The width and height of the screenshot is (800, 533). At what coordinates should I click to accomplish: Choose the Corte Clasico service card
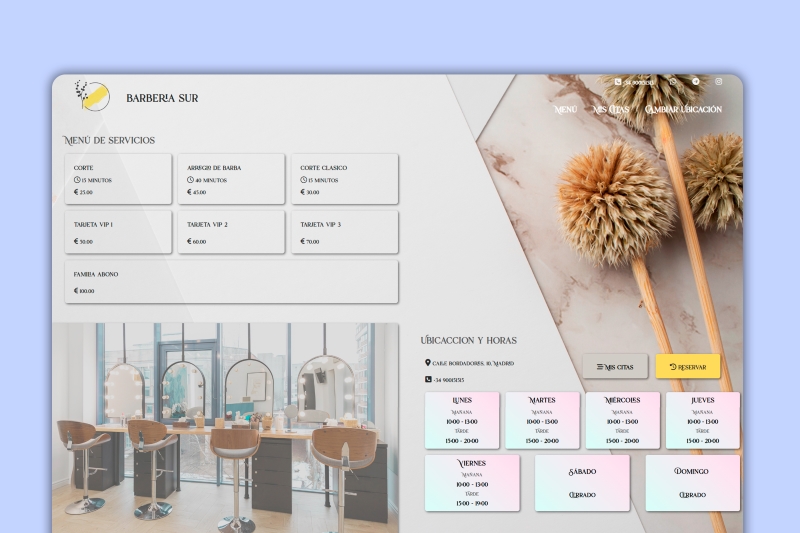click(344, 179)
